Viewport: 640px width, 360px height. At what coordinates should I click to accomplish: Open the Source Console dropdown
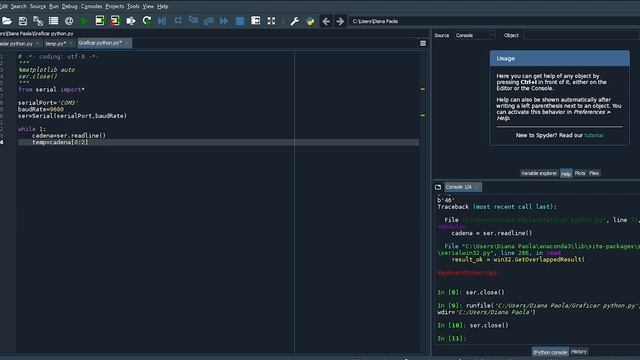(474, 36)
